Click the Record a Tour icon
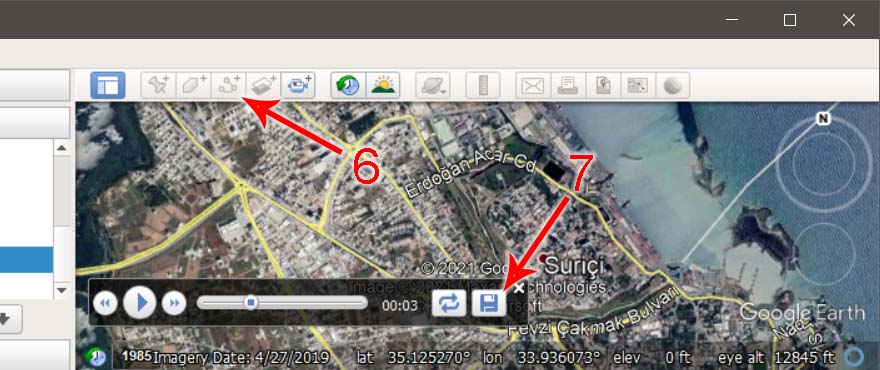 [x=298, y=85]
